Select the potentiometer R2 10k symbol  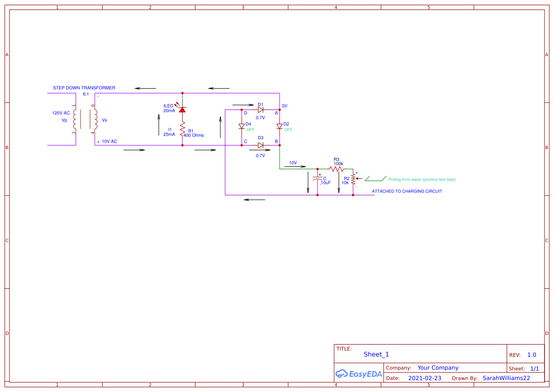353,179
